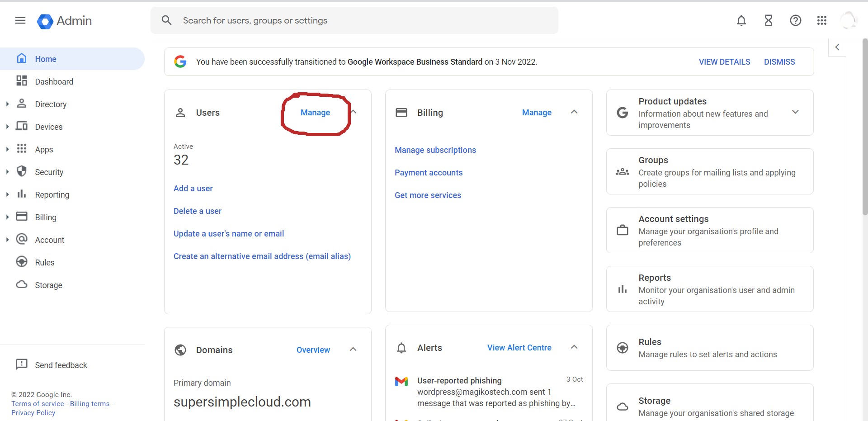Viewport: 868px width, 421px height.
Task: Click the page vertical scrollbar
Action: [x=865, y=127]
